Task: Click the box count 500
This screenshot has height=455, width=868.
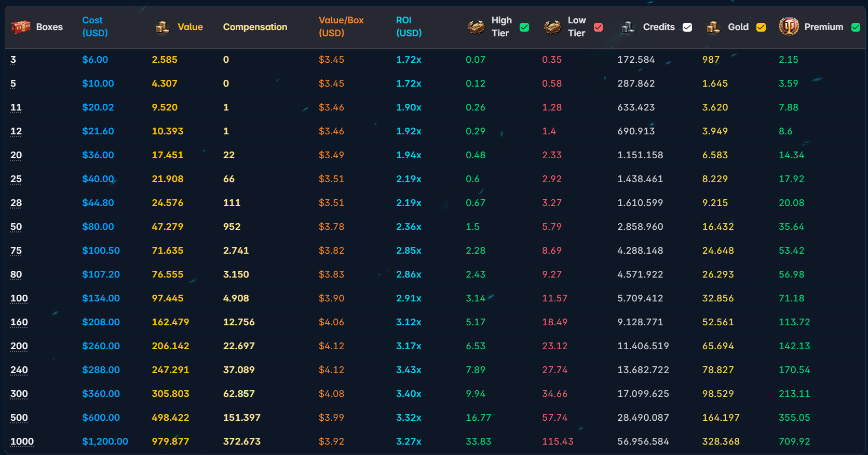Action: (x=19, y=418)
